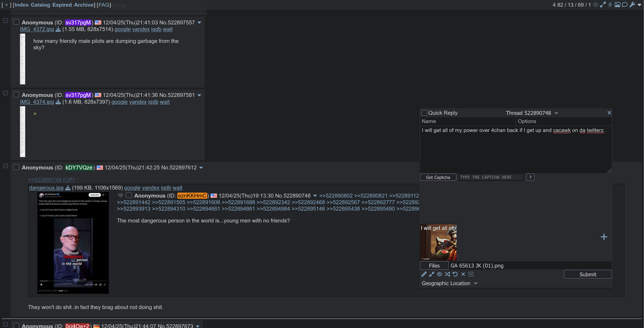Open post menu arrow for No.522897581
The width and height of the screenshot is (644, 328).
coord(199,95)
